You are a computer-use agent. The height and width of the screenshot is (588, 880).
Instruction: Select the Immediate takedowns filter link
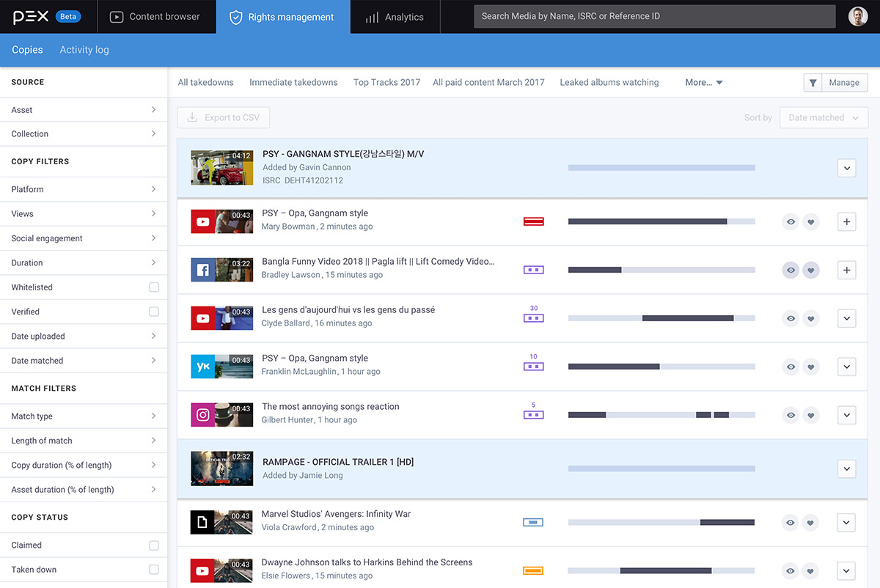[x=293, y=83]
